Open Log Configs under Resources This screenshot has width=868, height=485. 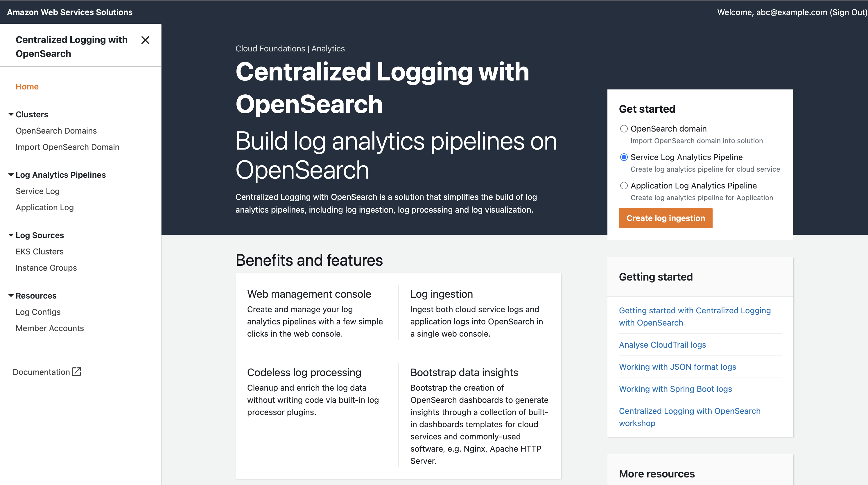(x=38, y=312)
